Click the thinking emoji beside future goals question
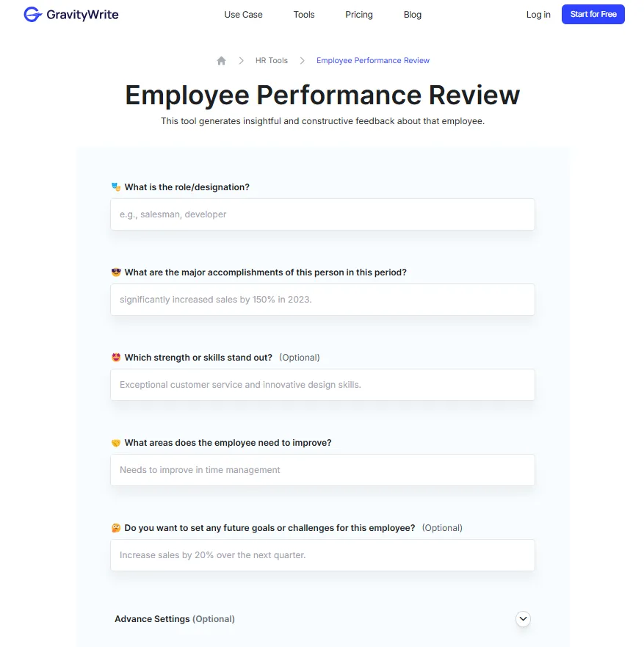This screenshot has height=647, width=644. click(116, 528)
